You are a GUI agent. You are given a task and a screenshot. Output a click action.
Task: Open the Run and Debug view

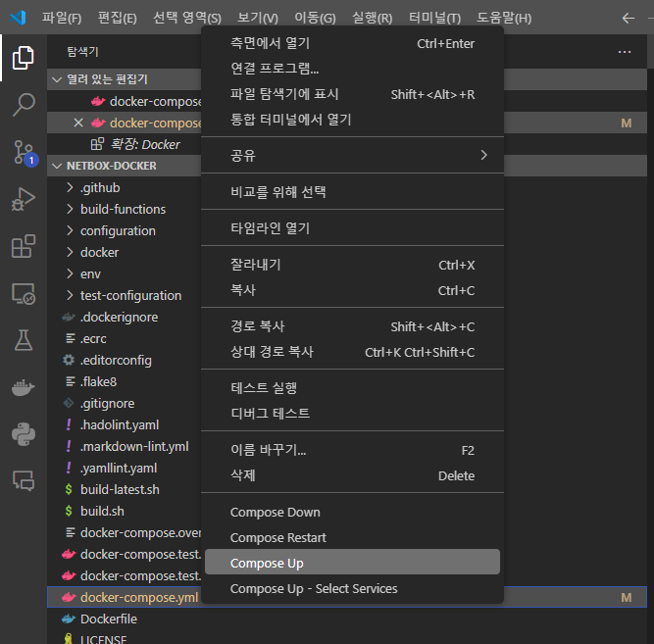24,199
